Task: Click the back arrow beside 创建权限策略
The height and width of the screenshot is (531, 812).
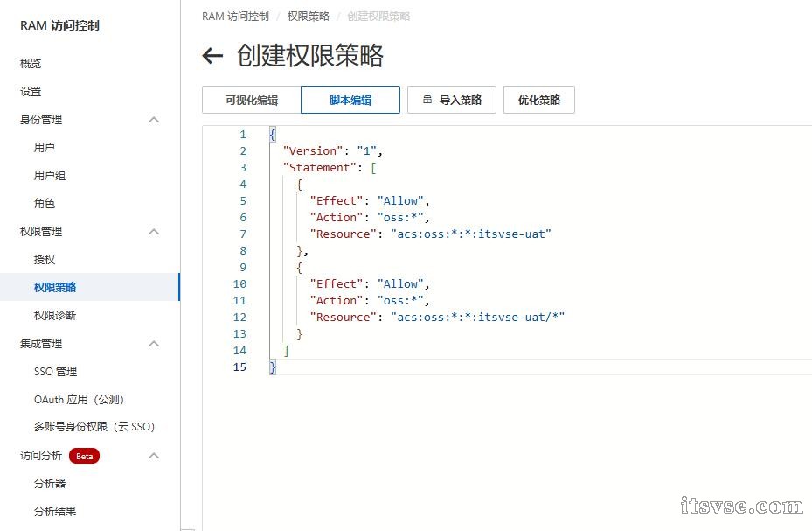Action: [212, 55]
